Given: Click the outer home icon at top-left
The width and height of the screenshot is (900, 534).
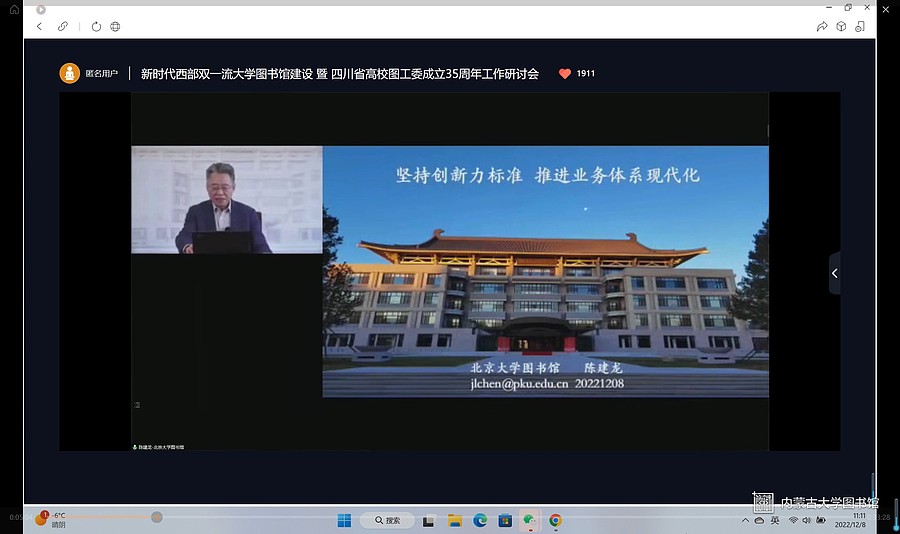Looking at the screenshot, I should (14, 9).
